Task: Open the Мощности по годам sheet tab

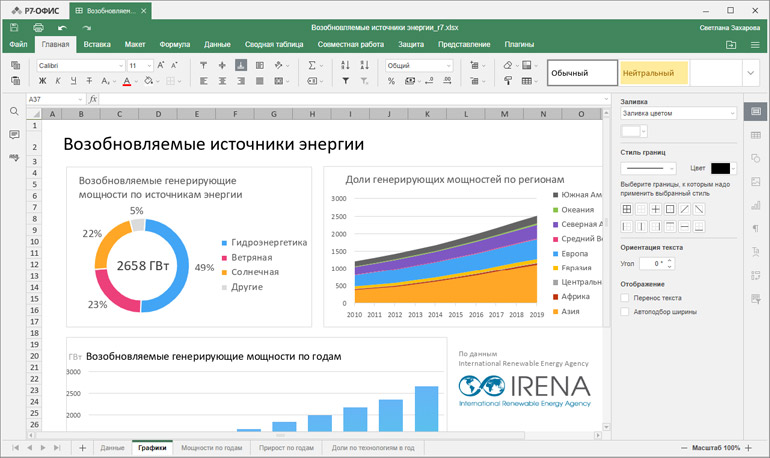Action: tap(211, 448)
